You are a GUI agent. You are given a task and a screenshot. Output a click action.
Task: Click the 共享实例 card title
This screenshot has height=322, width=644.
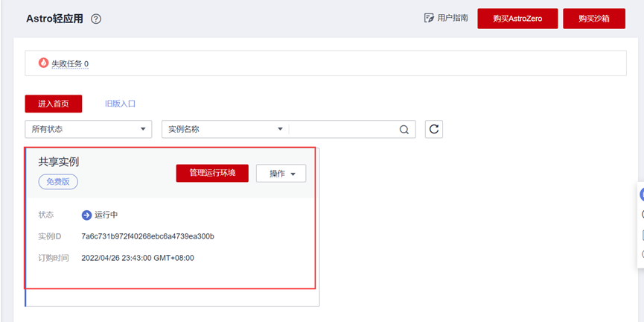[x=59, y=162]
